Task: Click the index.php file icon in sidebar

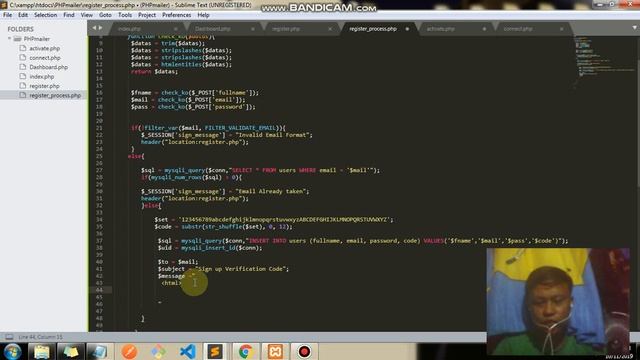Action: click(23, 76)
